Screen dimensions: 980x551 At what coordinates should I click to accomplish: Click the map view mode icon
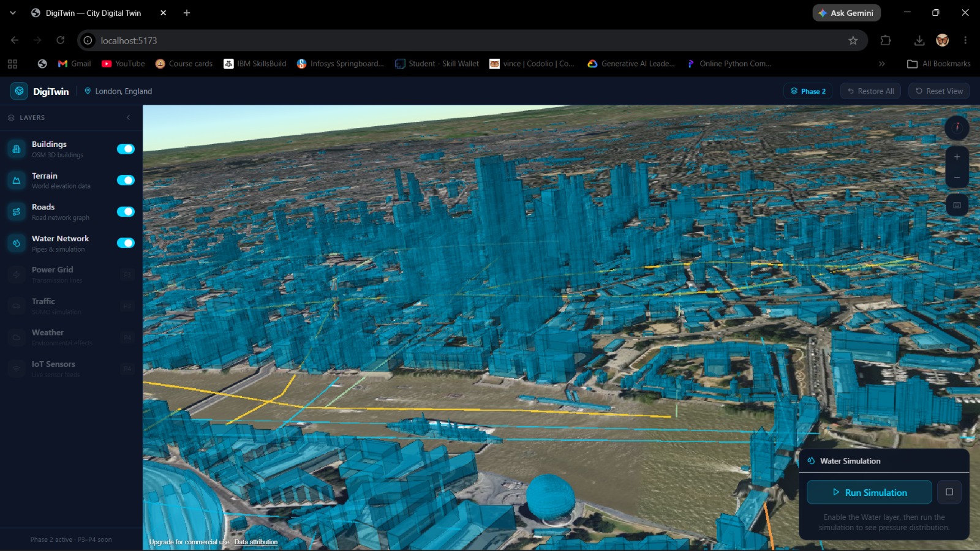(x=957, y=205)
